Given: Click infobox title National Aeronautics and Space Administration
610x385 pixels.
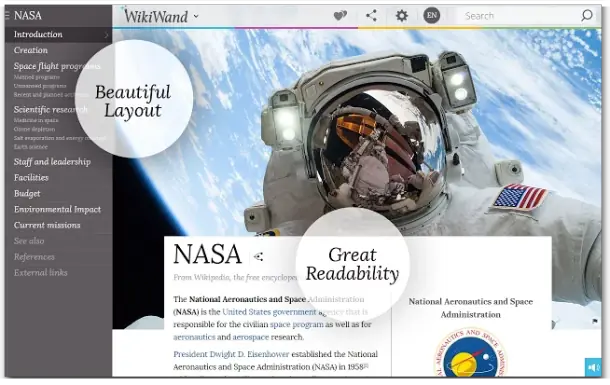Looking at the screenshot, I should (470, 308).
